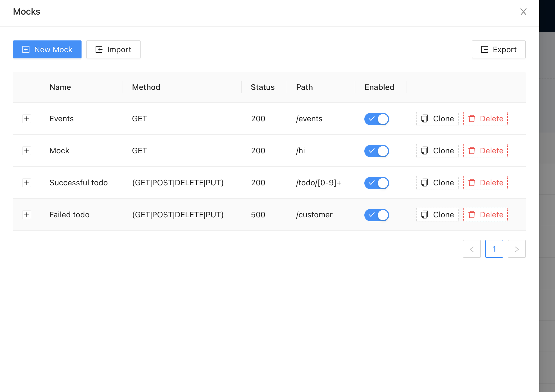
Task: Select page 1 in pagination
Action: [x=494, y=249]
